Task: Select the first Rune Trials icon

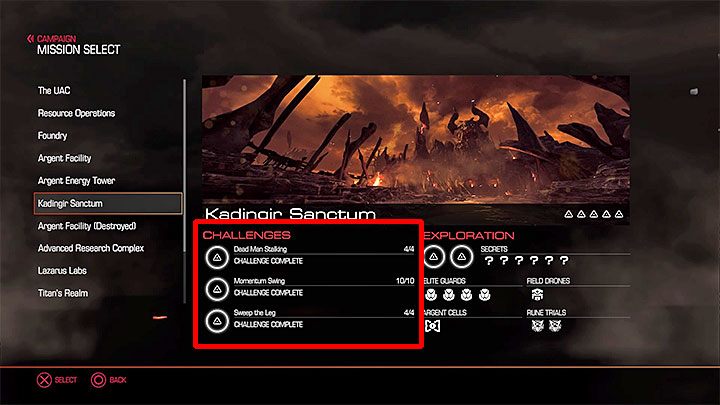Action: click(x=538, y=326)
